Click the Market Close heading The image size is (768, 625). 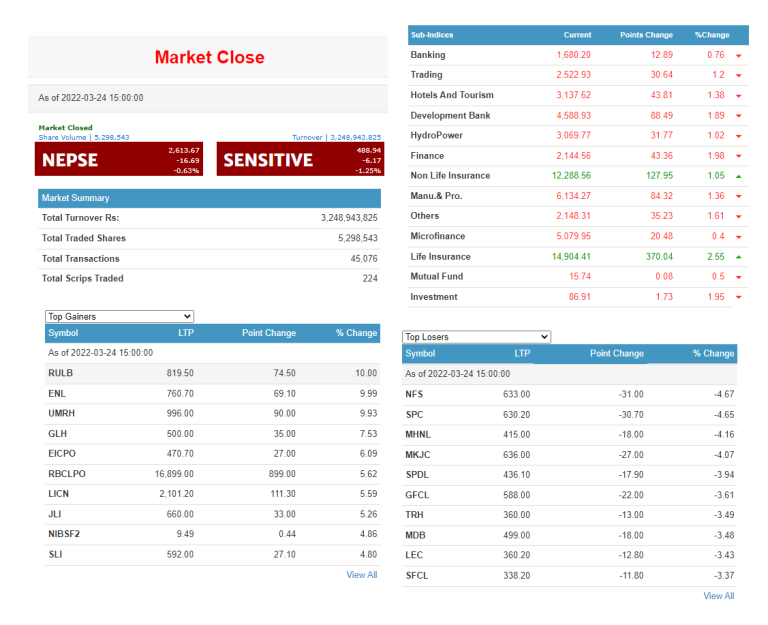point(210,57)
